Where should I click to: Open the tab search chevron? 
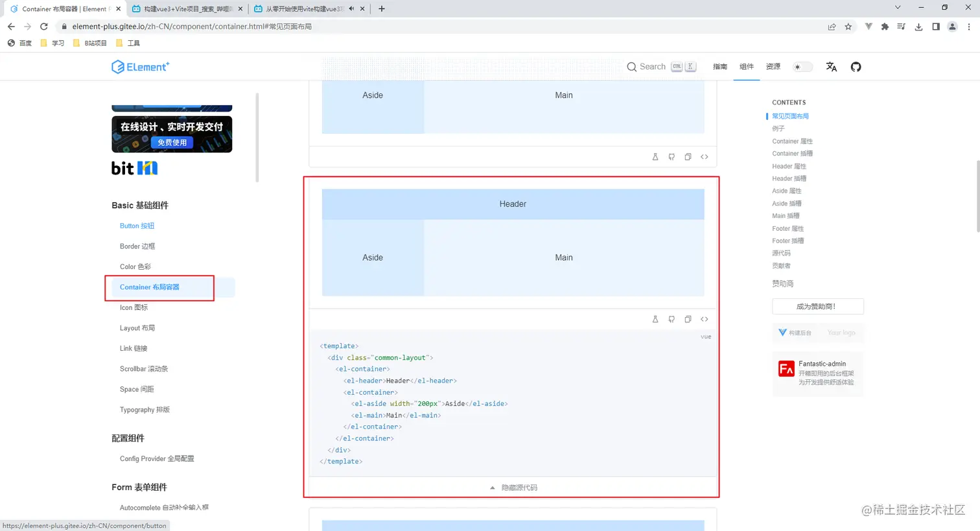pos(898,8)
